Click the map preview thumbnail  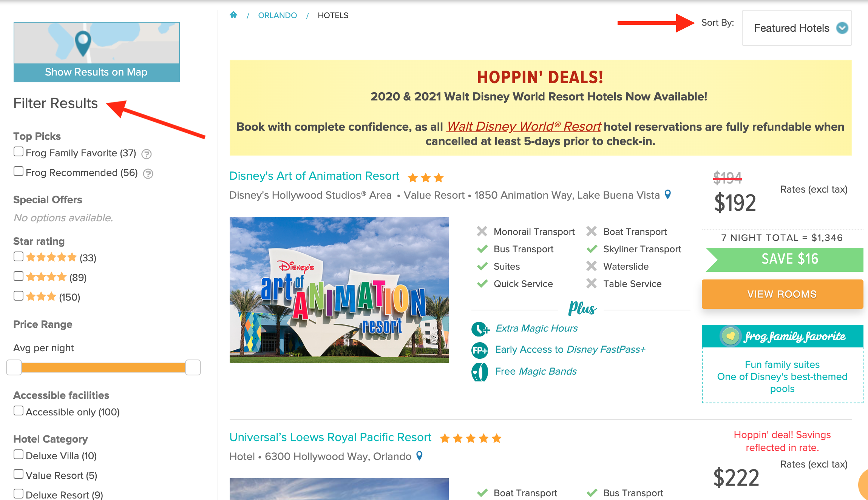click(97, 43)
